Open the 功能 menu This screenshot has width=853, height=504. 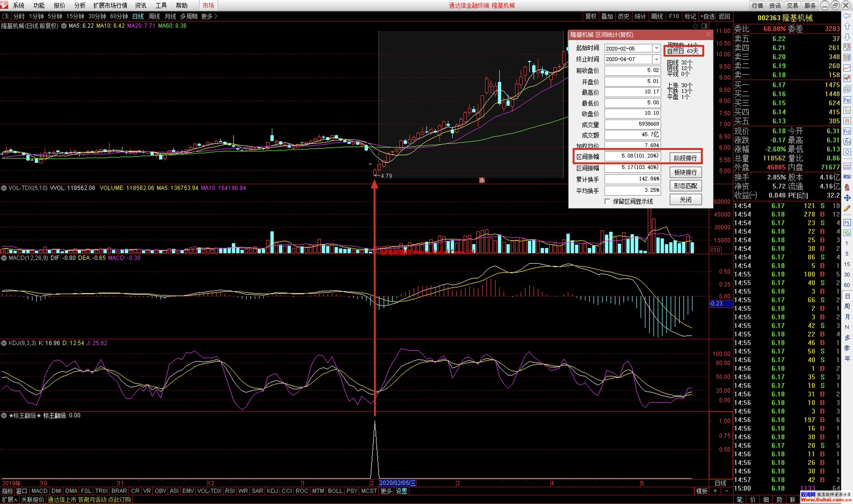coord(39,5)
